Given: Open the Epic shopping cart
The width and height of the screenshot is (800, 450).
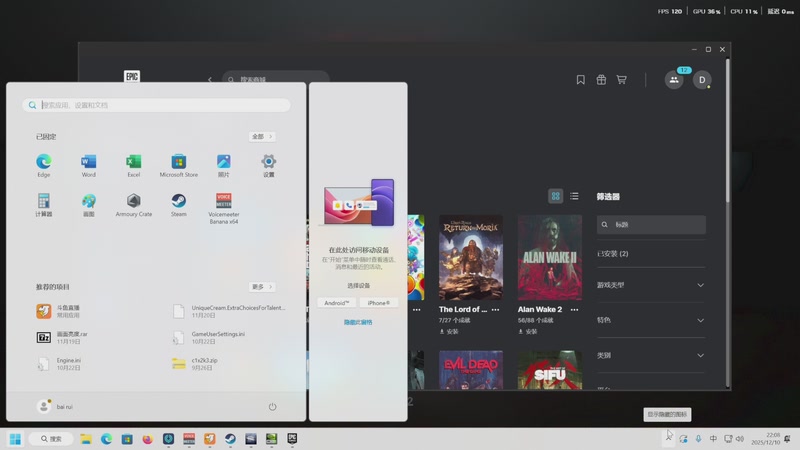Looking at the screenshot, I should point(621,80).
